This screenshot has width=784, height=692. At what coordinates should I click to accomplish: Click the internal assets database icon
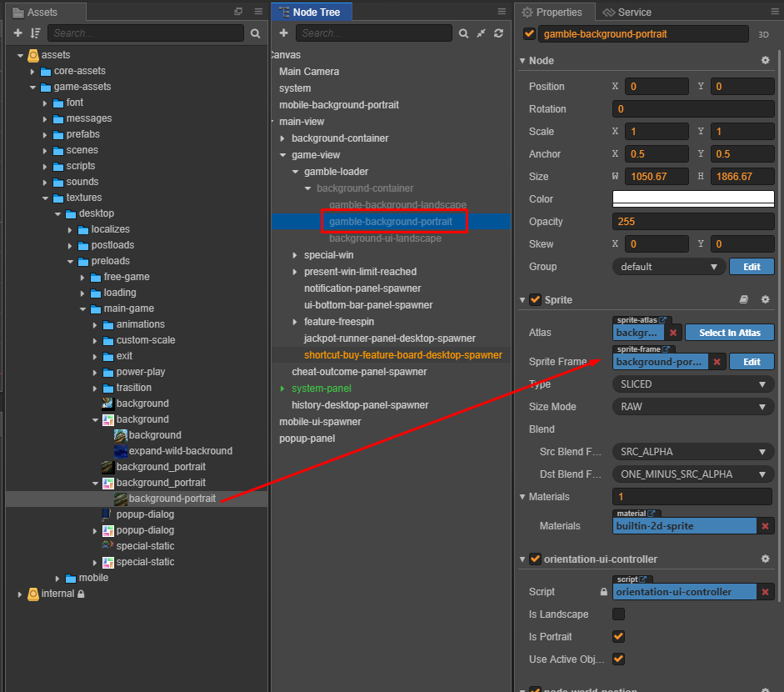point(33,594)
